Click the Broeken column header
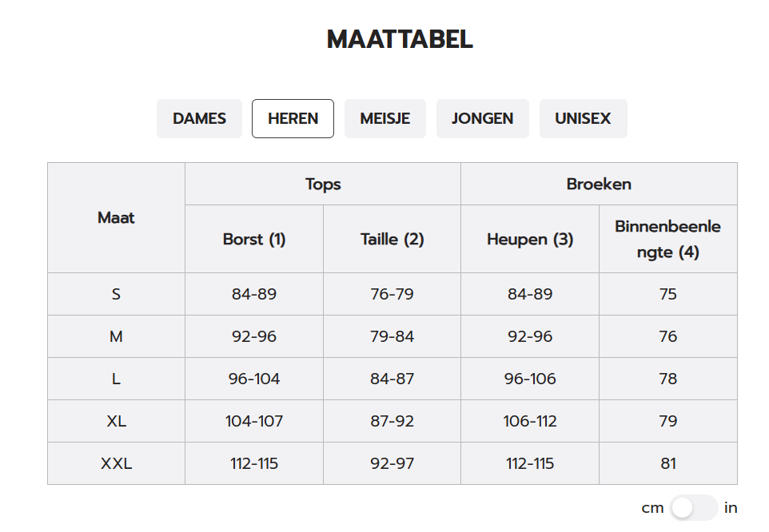Image resolution: width=769 pixels, height=532 pixels. [x=599, y=185]
